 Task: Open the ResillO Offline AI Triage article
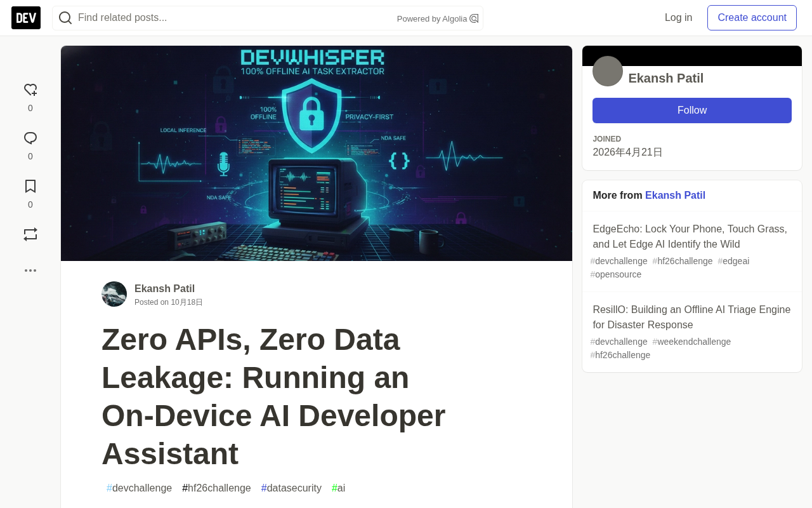(692, 317)
